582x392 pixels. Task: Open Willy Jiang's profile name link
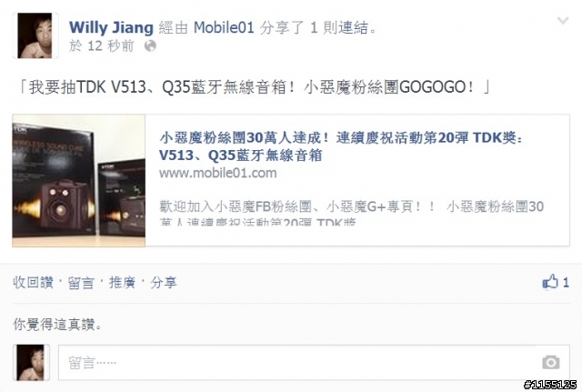(111, 28)
